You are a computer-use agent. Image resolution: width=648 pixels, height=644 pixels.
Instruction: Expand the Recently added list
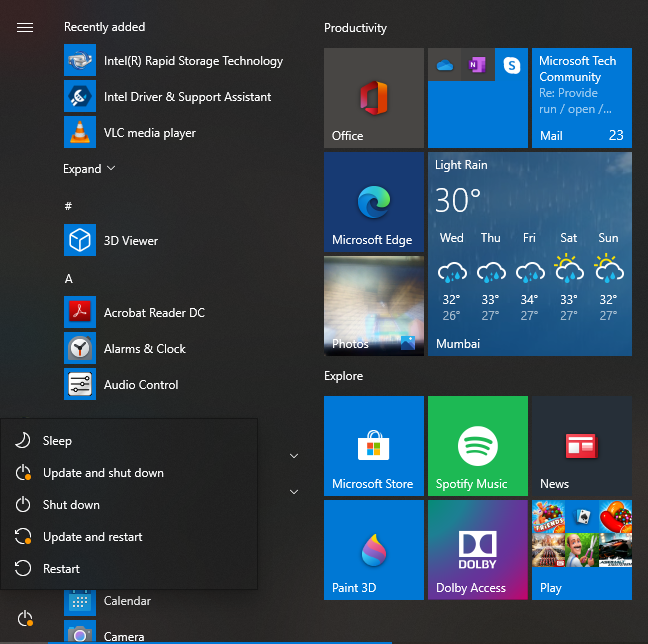tap(89, 169)
